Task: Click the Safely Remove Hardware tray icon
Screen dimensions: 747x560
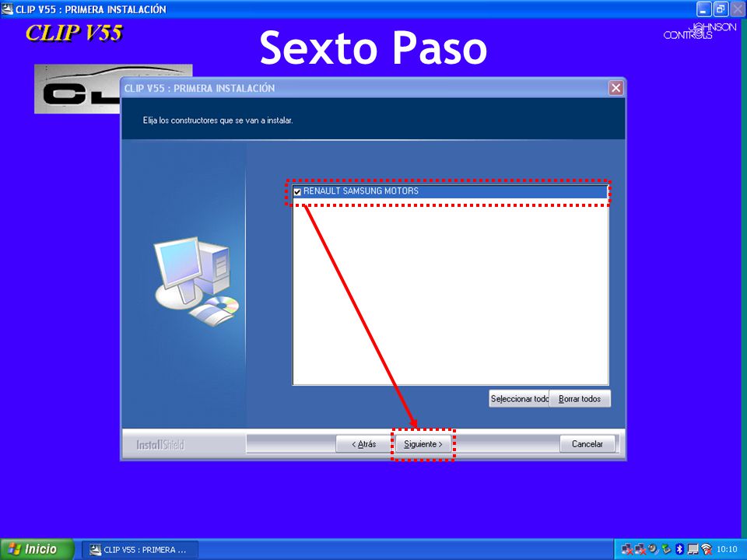Action: tap(666, 549)
